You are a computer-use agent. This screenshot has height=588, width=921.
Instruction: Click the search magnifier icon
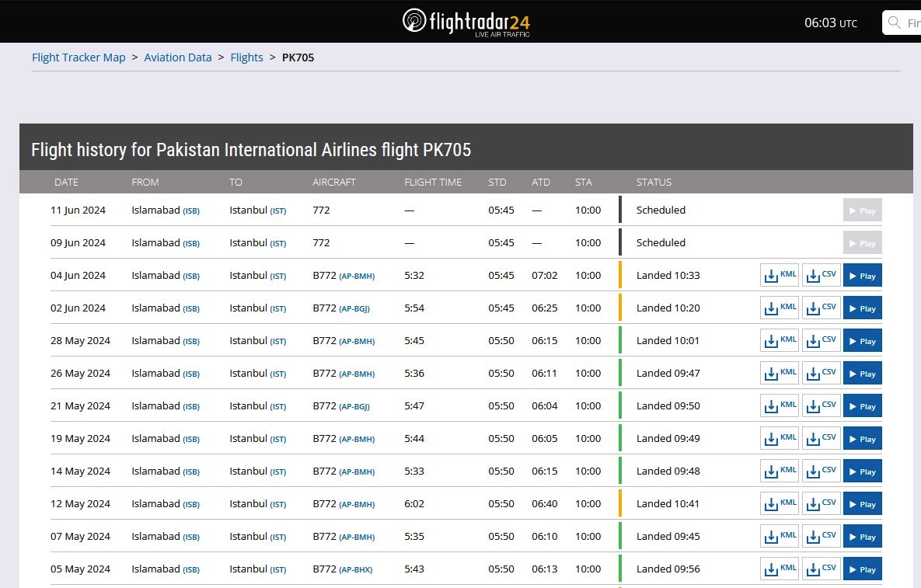pyautogui.click(x=895, y=23)
